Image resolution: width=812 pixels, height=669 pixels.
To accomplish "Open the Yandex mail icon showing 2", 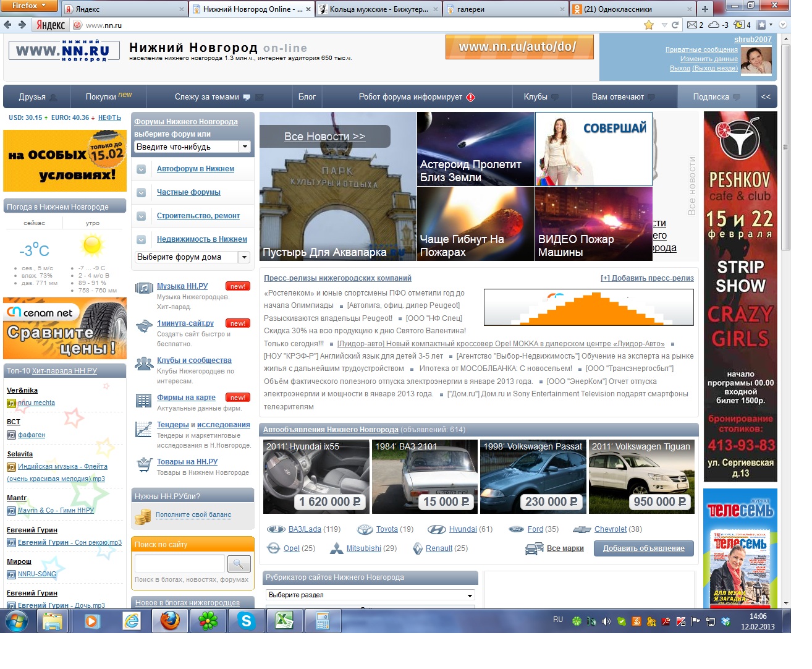I will [x=695, y=25].
